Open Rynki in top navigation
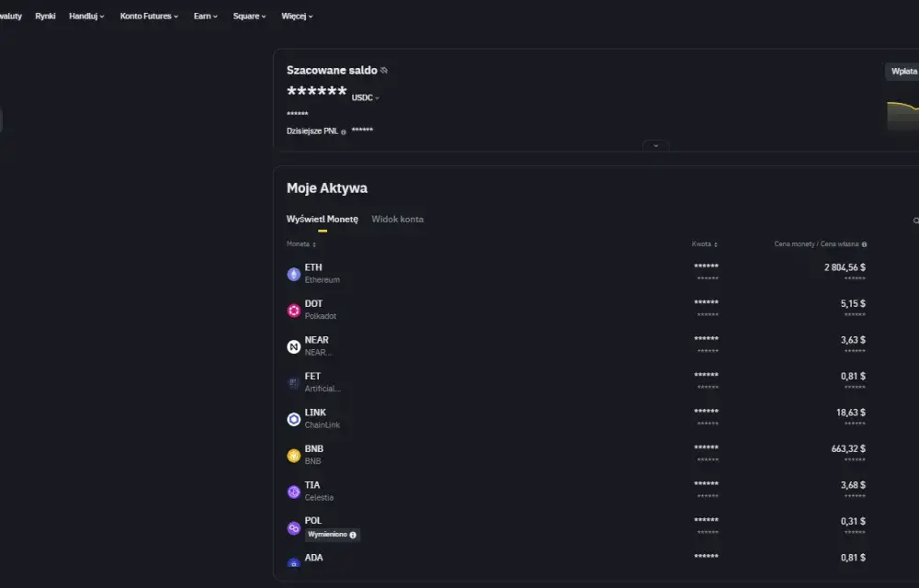The height and width of the screenshot is (588, 919). (45, 17)
